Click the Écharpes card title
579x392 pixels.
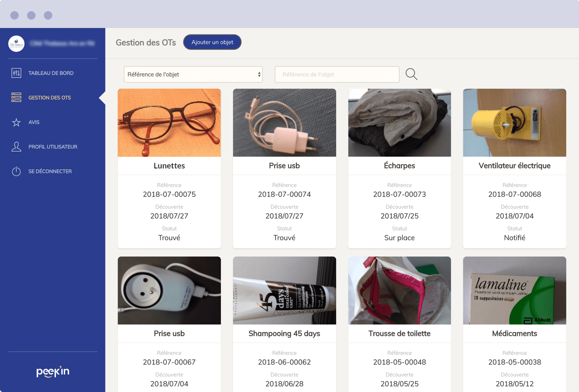click(400, 166)
